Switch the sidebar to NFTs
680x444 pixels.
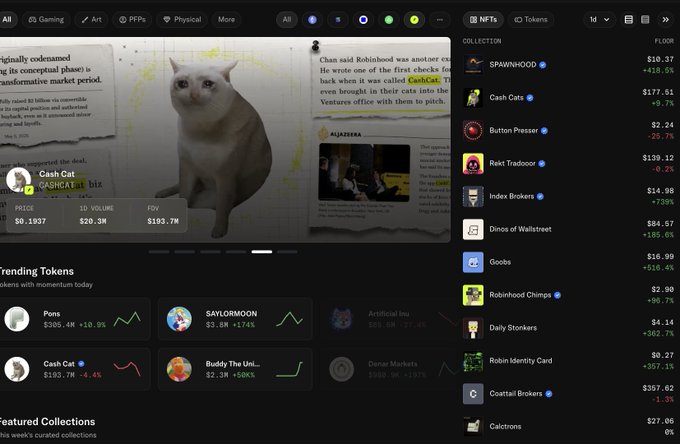[483, 20]
